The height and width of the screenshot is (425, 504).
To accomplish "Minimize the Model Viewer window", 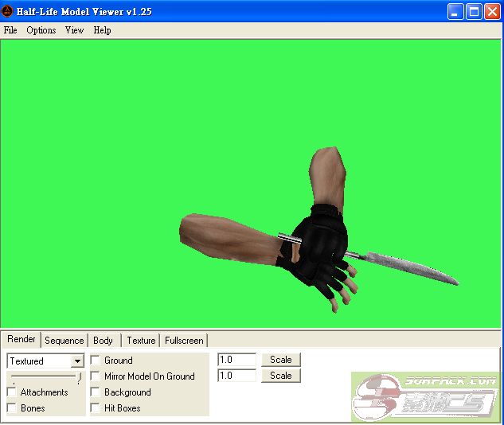I will pyautogui.click(x=455, y=11).
